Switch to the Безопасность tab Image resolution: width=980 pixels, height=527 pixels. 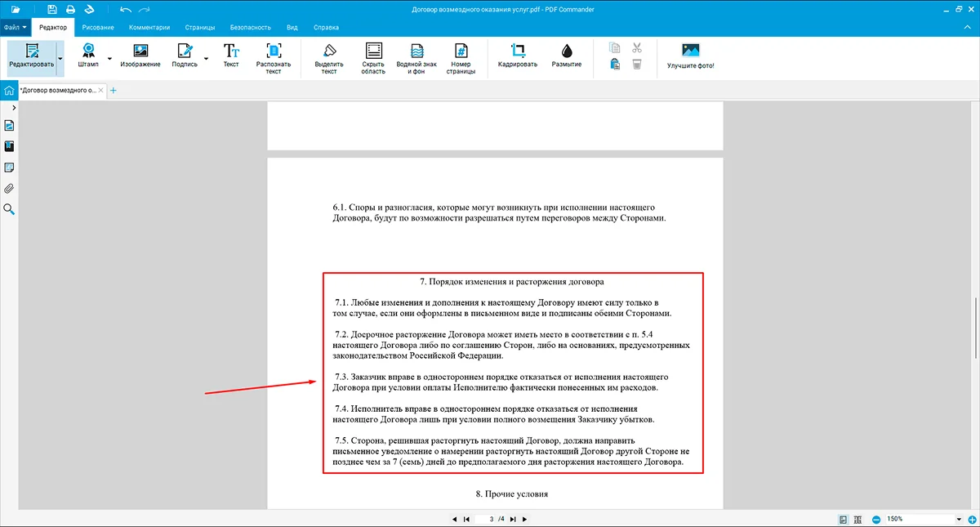click(250, 27)
